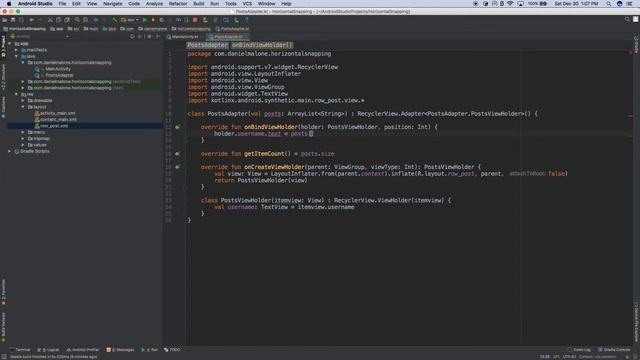Collapse the app module in project tree
This screenshot has width=640, height=360.
coord(10,44)
